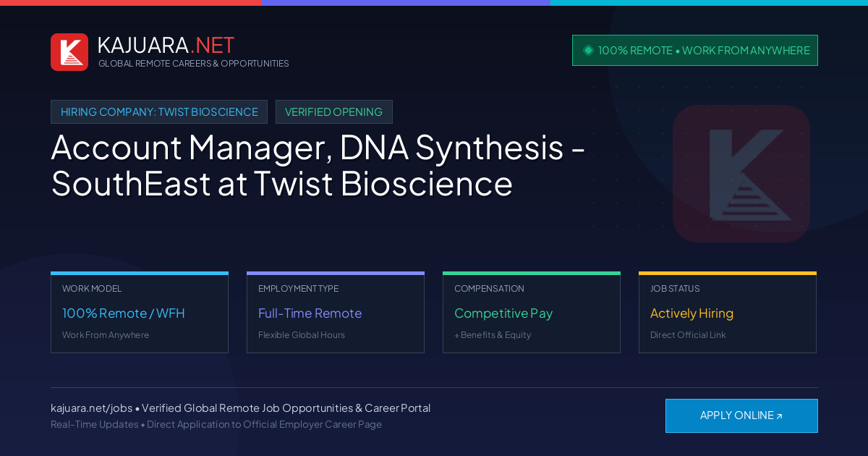
Task: Click the job title Account Manager, DNA Synthesis
Action: point(318,165)
